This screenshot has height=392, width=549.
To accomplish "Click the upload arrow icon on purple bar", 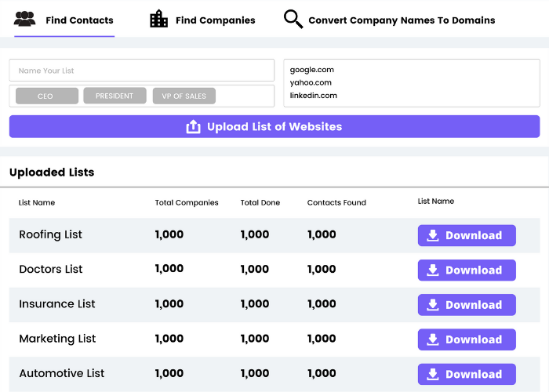I will pyautogui.click(x=194, y=127).
